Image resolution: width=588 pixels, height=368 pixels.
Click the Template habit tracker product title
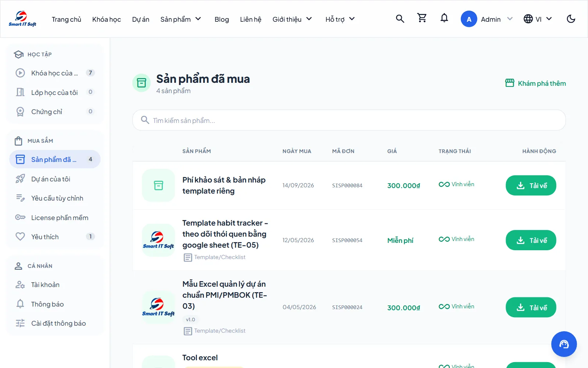click(x=225, y=234)
